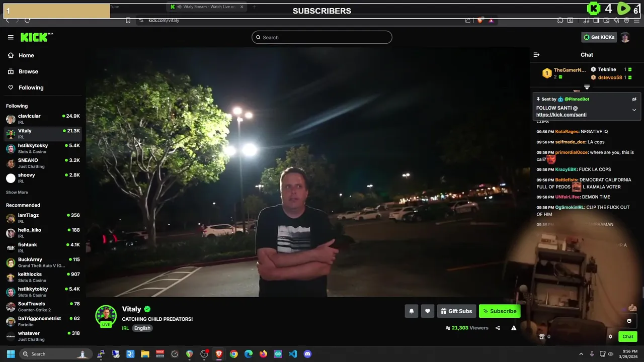The image size is (644, 362).
Task: Click the share stream icon
Action: coord(498,328)
